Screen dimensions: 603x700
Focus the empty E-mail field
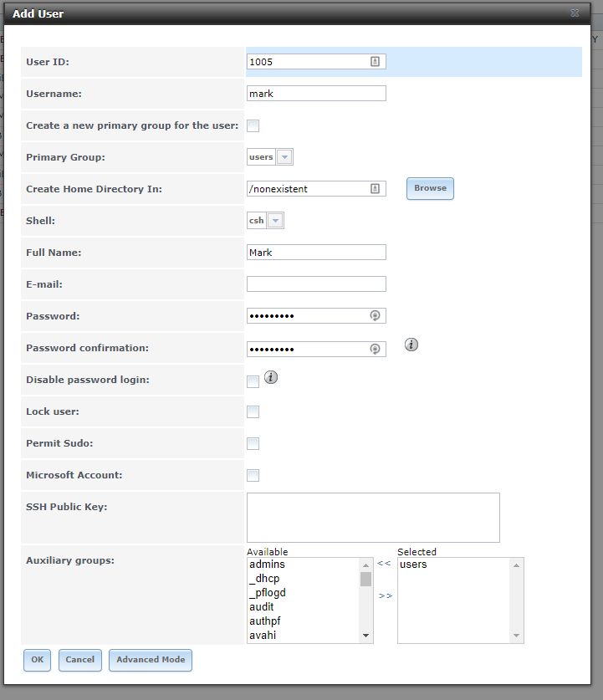pyautogui.click(x=316, y=284)
